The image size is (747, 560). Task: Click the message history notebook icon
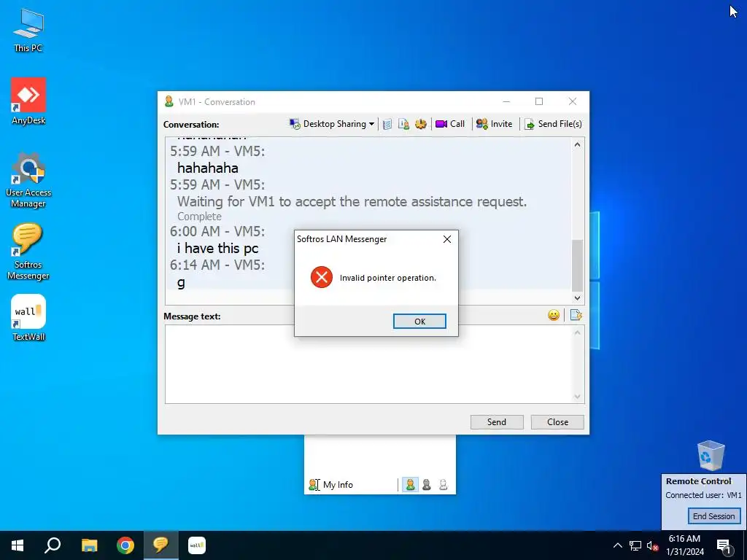click(387, 124)
